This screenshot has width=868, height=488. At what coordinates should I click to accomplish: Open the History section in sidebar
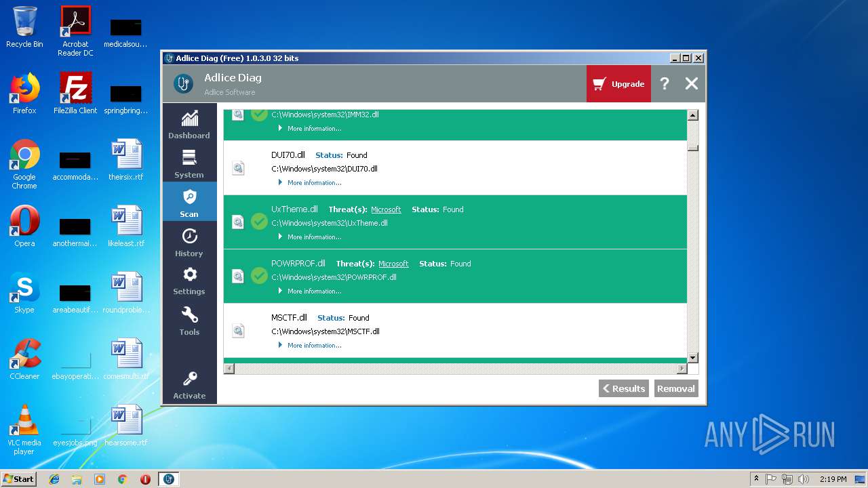[x=189, y=241]
